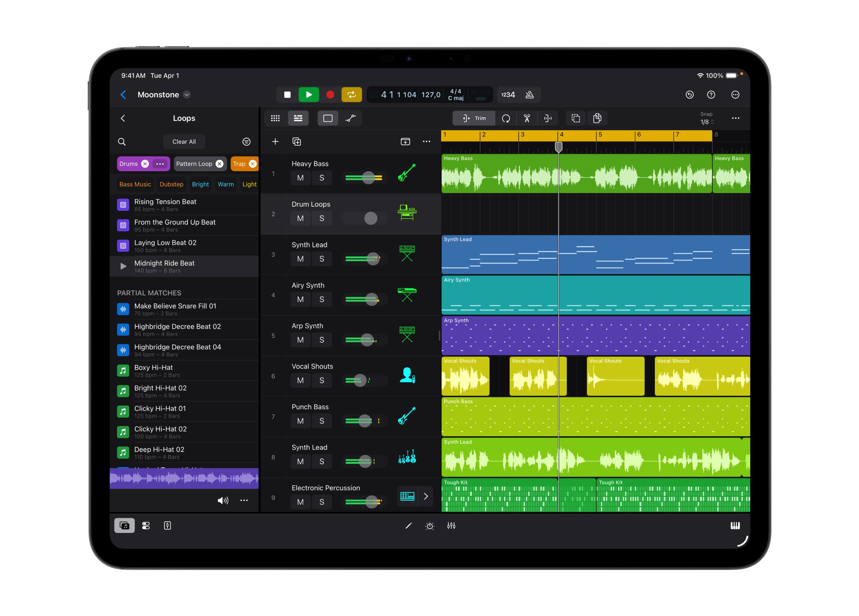Solo the Vocal Shouts track
859x616 pixels.
pyautogui.click(x=321, y=380)
